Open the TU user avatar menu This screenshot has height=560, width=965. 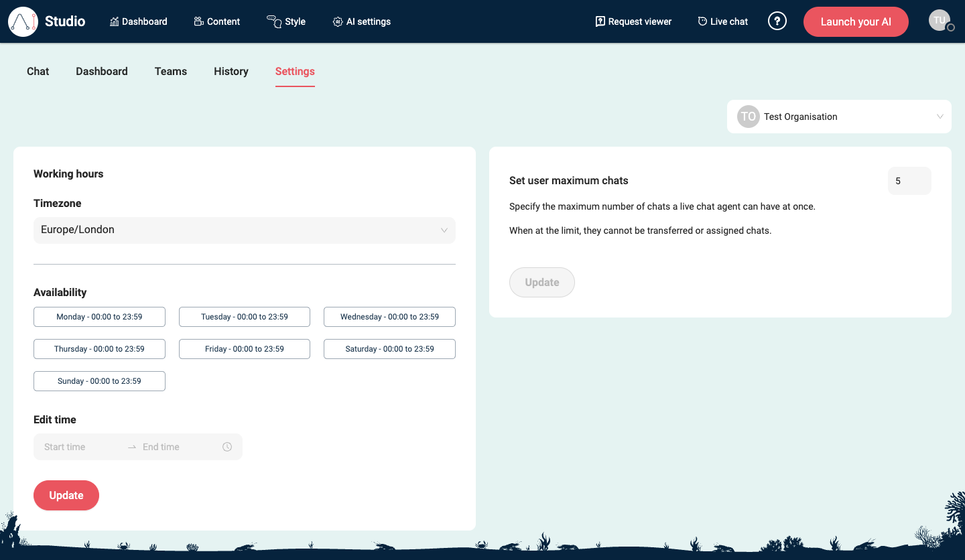click(x=939, y=19)
